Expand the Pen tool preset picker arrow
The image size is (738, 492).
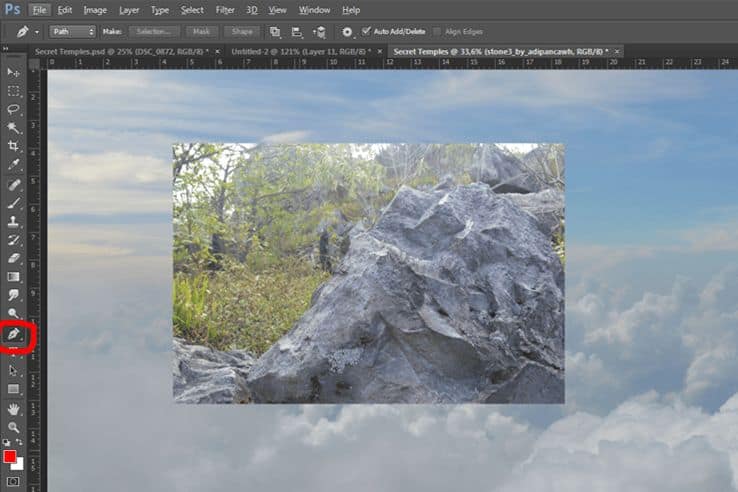(x=37, y=32)
